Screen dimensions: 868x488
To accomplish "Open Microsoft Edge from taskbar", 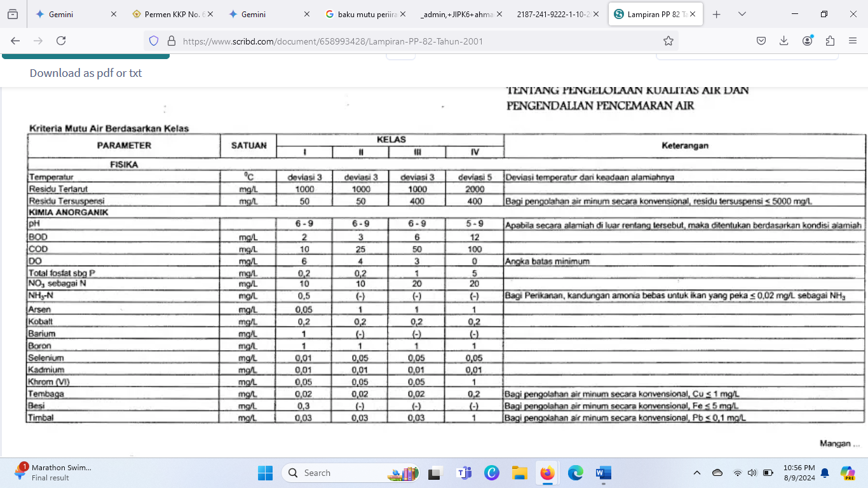I will (576, 473).
